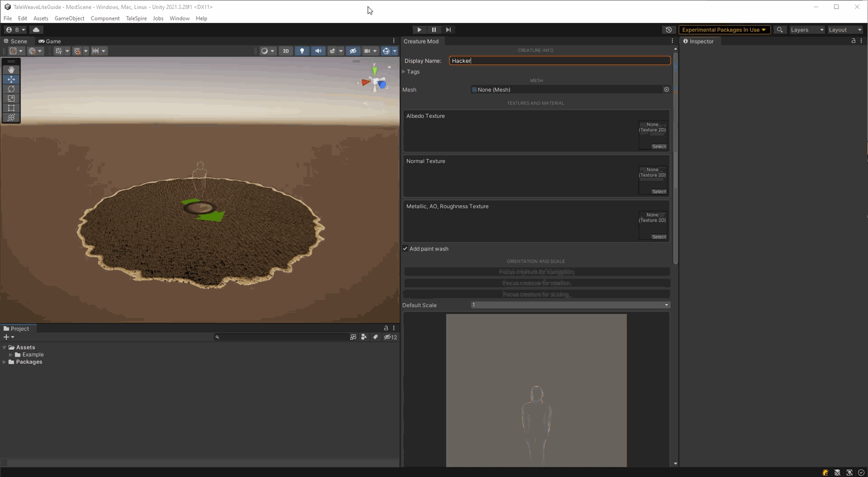The image size is (868, 477).
Task: Click Select on the Albedo Texture slot
Action: point(659,146)
